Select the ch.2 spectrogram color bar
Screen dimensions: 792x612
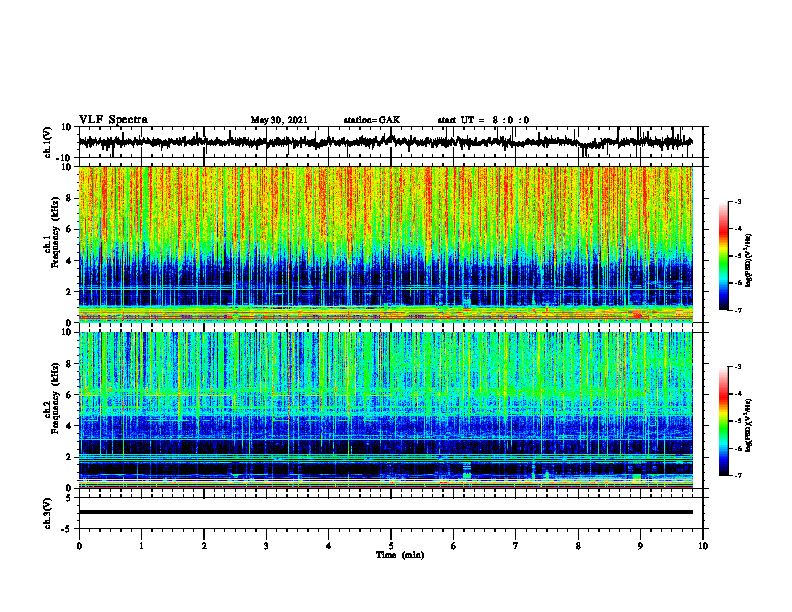click(723, 421)
